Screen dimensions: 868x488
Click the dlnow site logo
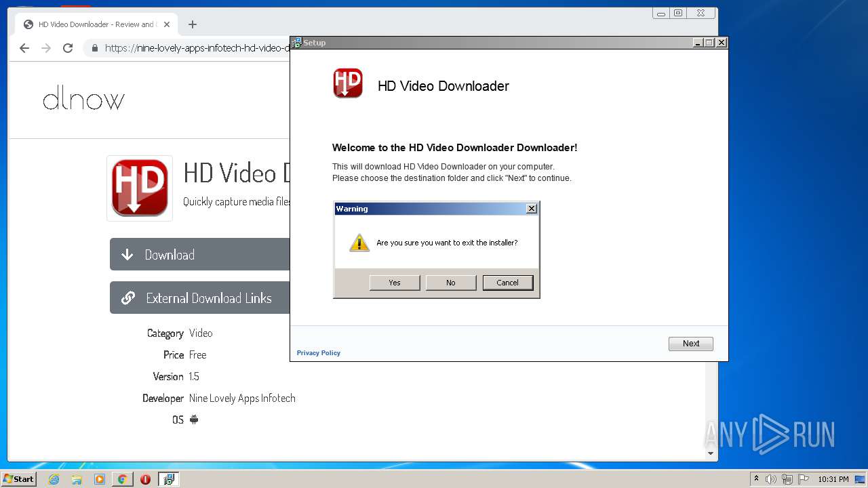coord(83,100)
